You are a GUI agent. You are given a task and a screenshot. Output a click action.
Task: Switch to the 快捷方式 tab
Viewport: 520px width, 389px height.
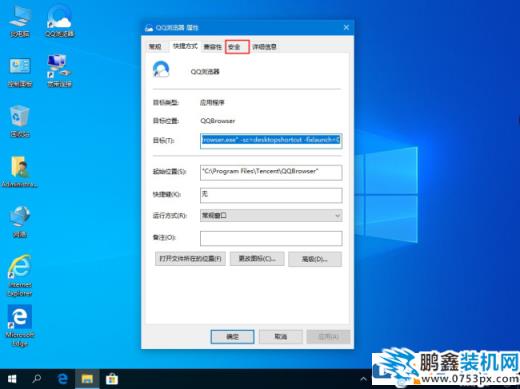[x=185, y=46]
